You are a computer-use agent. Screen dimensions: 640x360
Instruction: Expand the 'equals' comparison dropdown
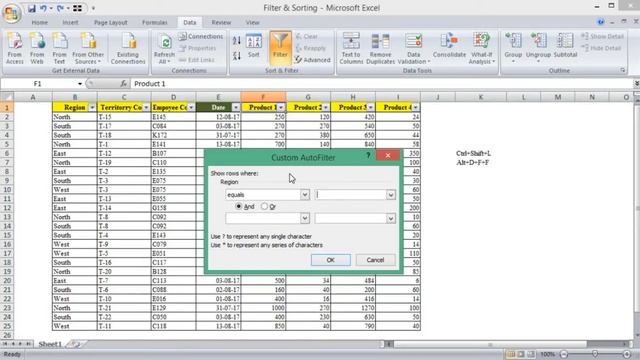pos(304,195)
